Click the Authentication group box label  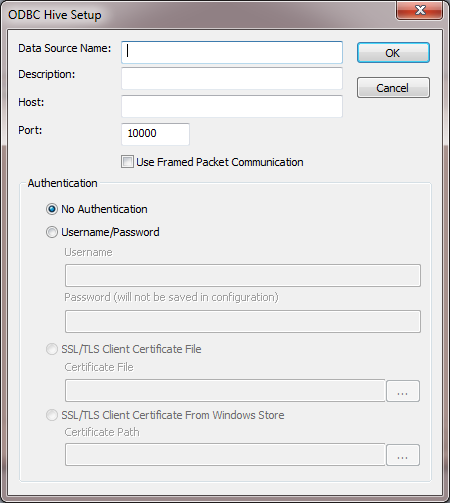(x=63, y=183)
